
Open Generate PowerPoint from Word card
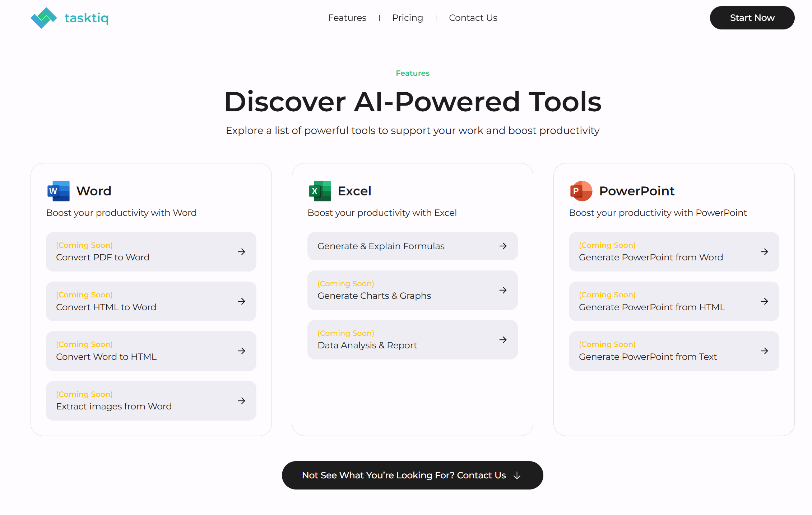pos(673,252)
